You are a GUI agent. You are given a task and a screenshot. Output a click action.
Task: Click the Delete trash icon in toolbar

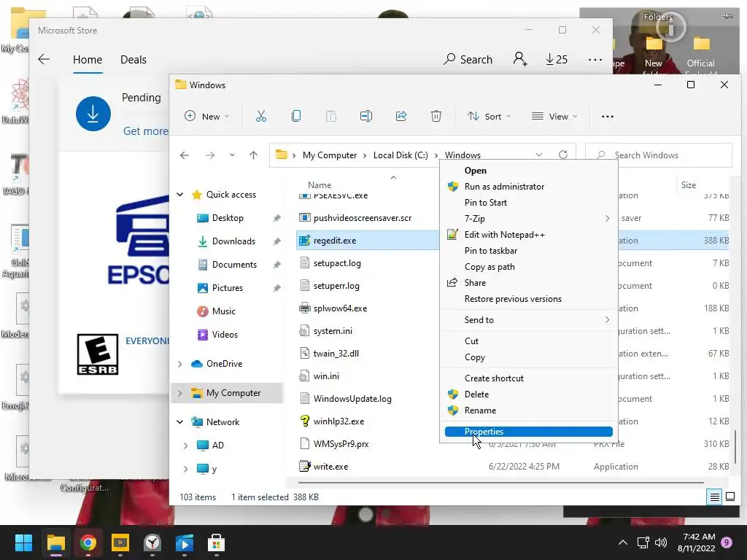[x=436, y=116]
